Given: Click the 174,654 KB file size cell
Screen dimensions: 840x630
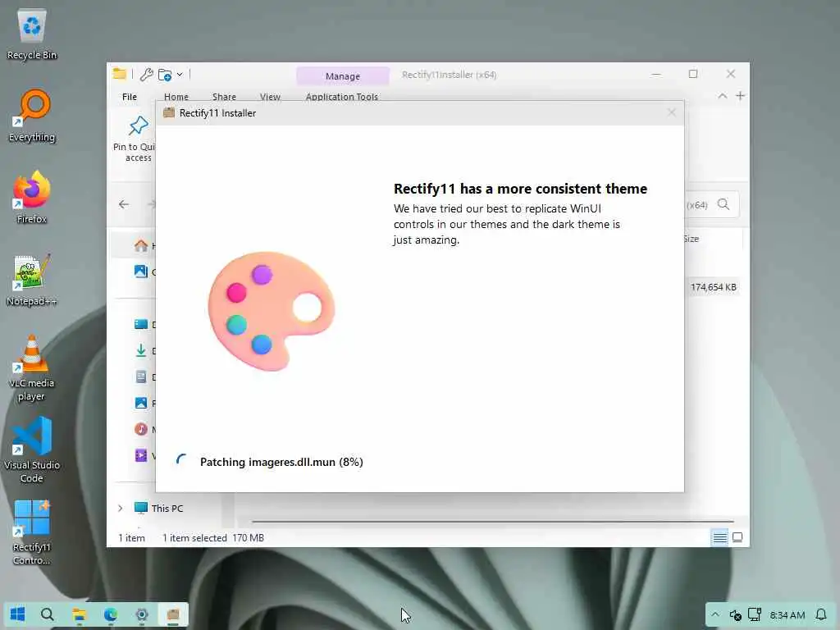Looking at the screenshot, I should click(x=713, y=287).
